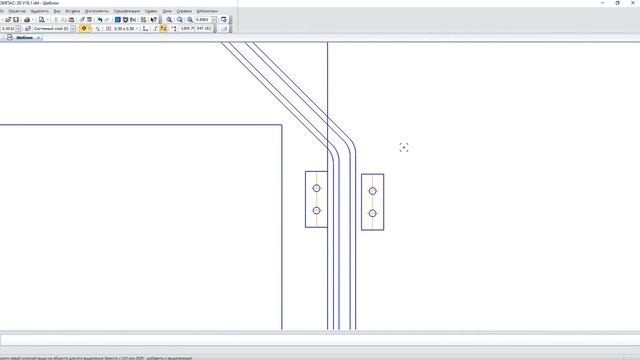Click the zoom scale value field
The image size is (640, 360).
tap(203, 20)
